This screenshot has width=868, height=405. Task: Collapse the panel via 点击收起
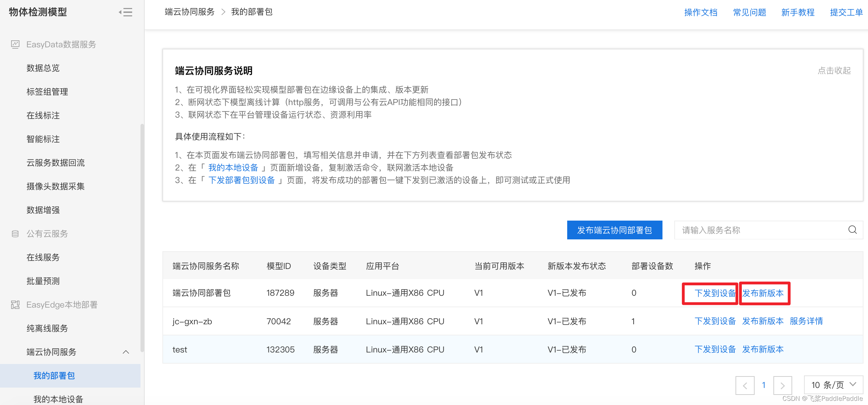pos(834,71)
